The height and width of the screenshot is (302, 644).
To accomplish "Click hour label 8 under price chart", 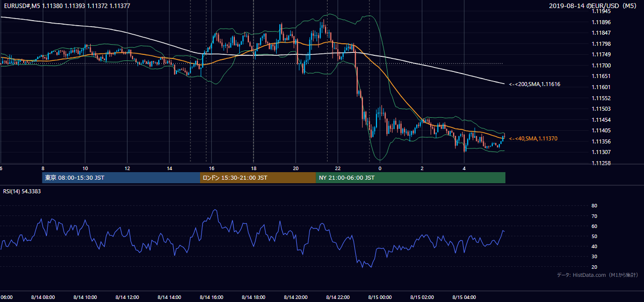I will [x=43, y=169].
